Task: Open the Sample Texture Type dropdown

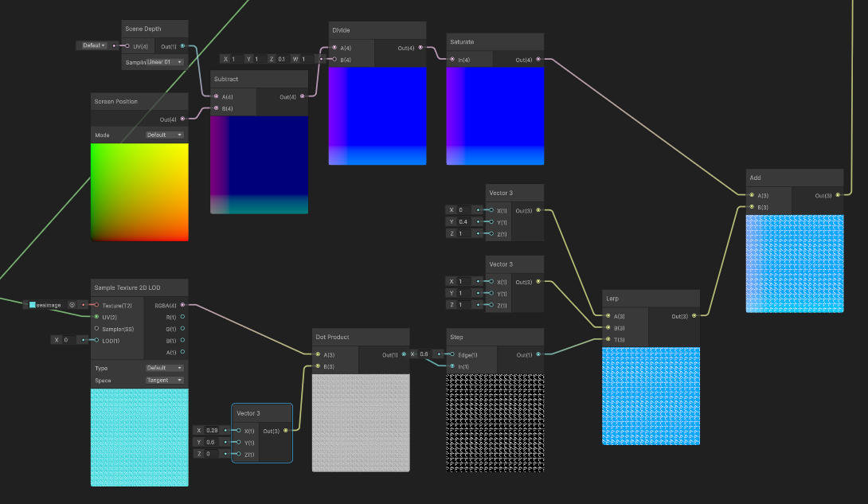Action: click(x=164, y=368)
